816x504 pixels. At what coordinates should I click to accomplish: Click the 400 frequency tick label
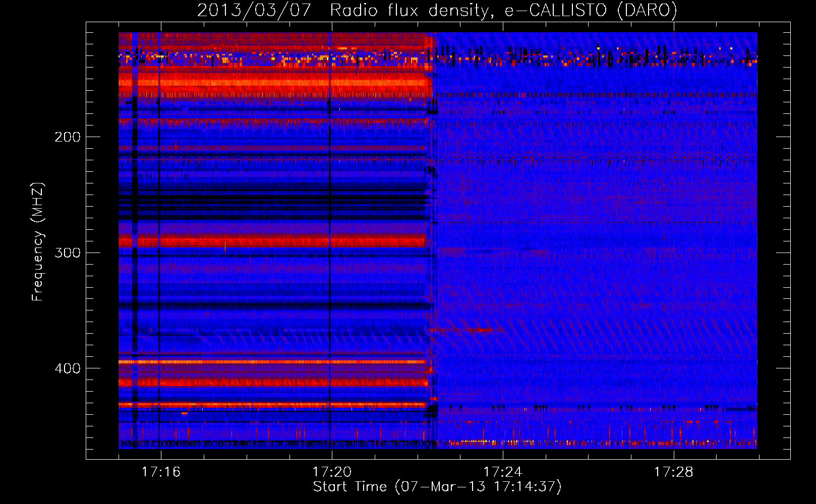pos(68,368)
